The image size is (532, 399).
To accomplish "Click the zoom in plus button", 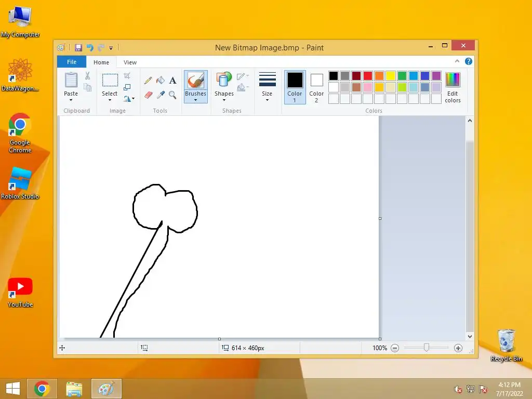I will point(458,348).
